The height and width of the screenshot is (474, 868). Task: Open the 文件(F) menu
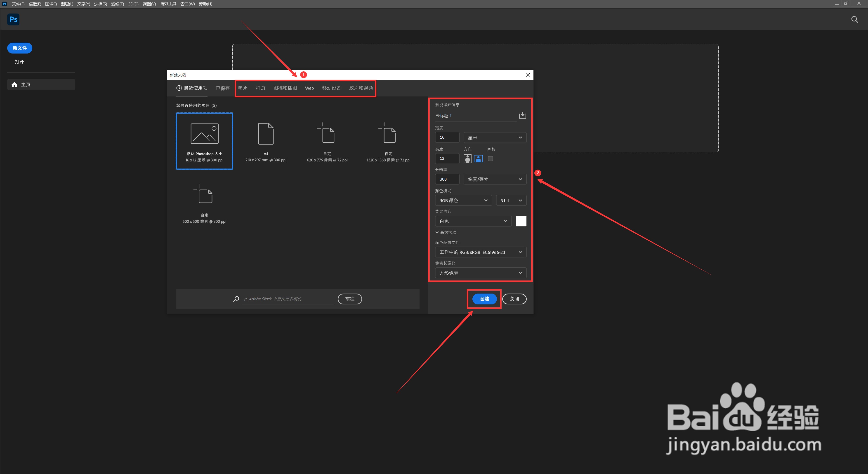pyautogui.click(x=18, y=4)
